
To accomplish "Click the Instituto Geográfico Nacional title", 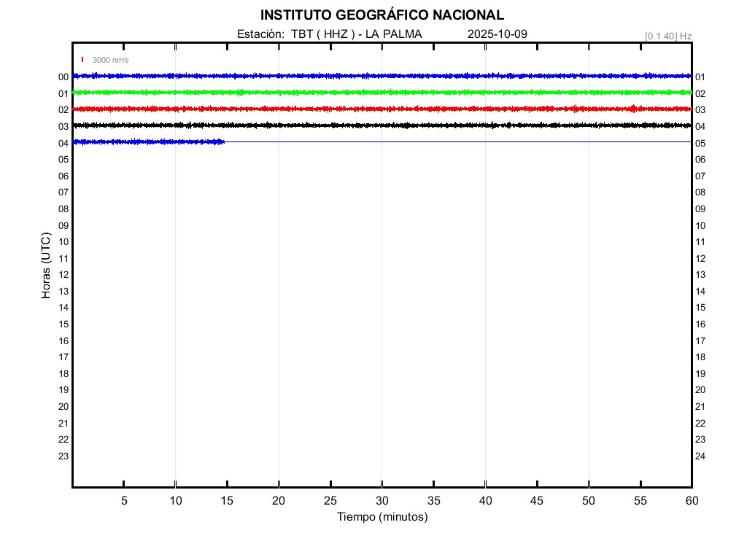I will (x=382, y=15).
